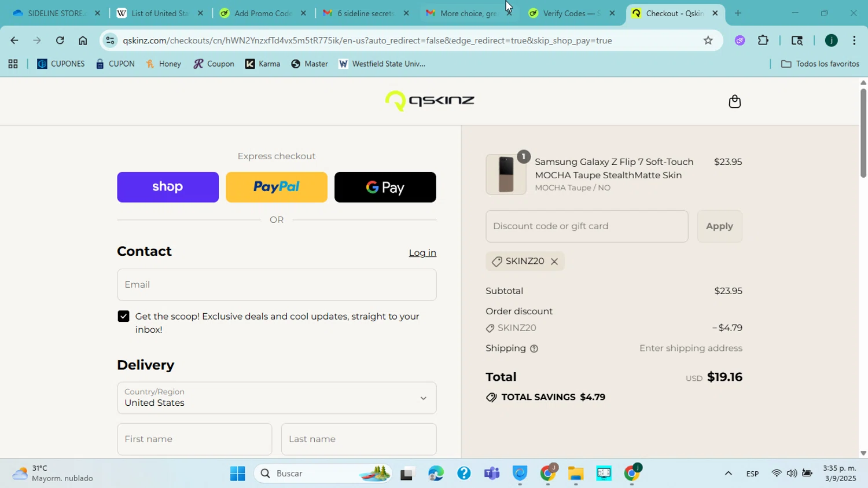868x488 pixels.
Task: Click the Qskinz logo in the header
Action: 429,101
